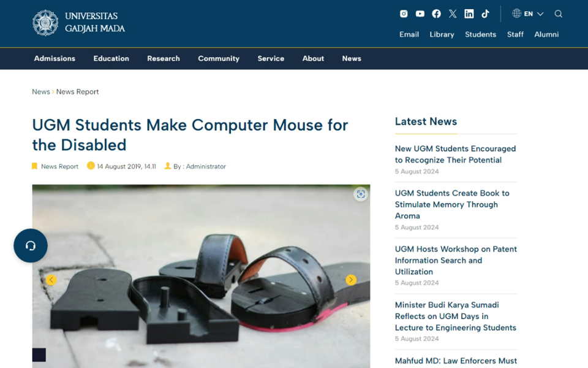Open the Admissions menu
The height and width of the screenshot is (368, 588).
55,58
